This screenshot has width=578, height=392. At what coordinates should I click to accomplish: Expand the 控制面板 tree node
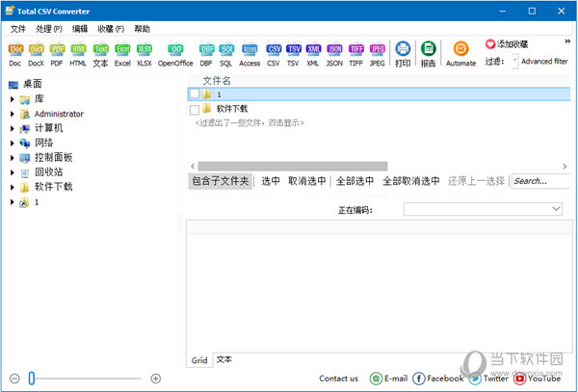click(13, 158)
